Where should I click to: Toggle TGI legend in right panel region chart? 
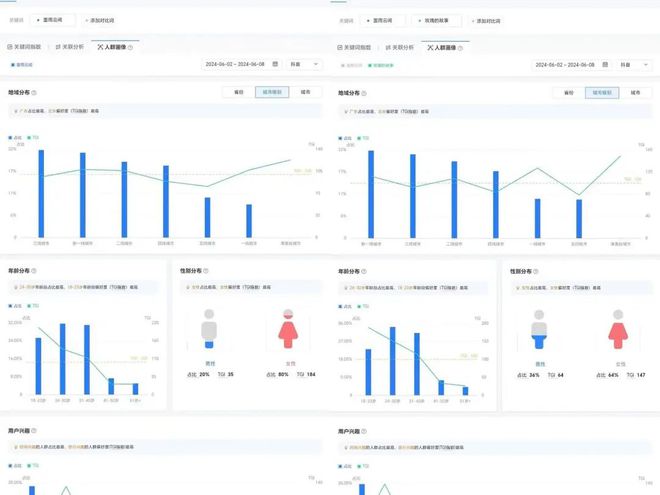(x=363, y=138)
